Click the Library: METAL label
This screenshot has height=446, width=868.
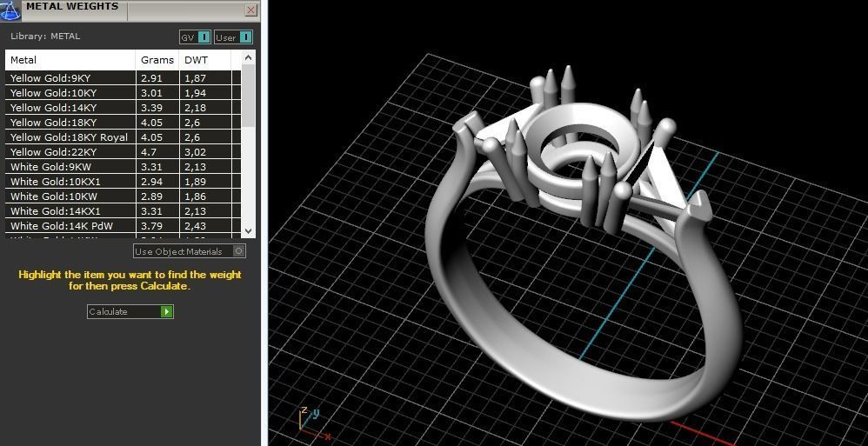[x=45, y=36]
